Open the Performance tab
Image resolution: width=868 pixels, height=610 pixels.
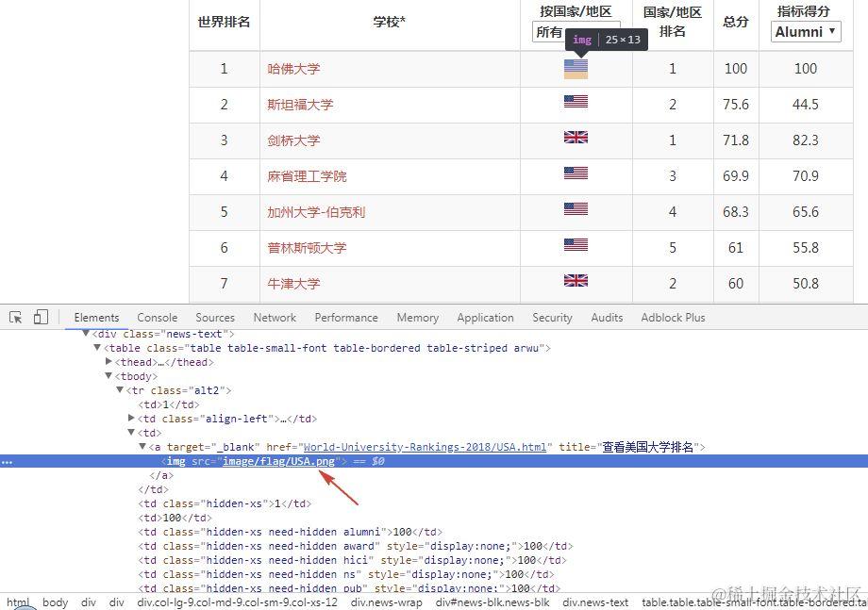(346, 318)
